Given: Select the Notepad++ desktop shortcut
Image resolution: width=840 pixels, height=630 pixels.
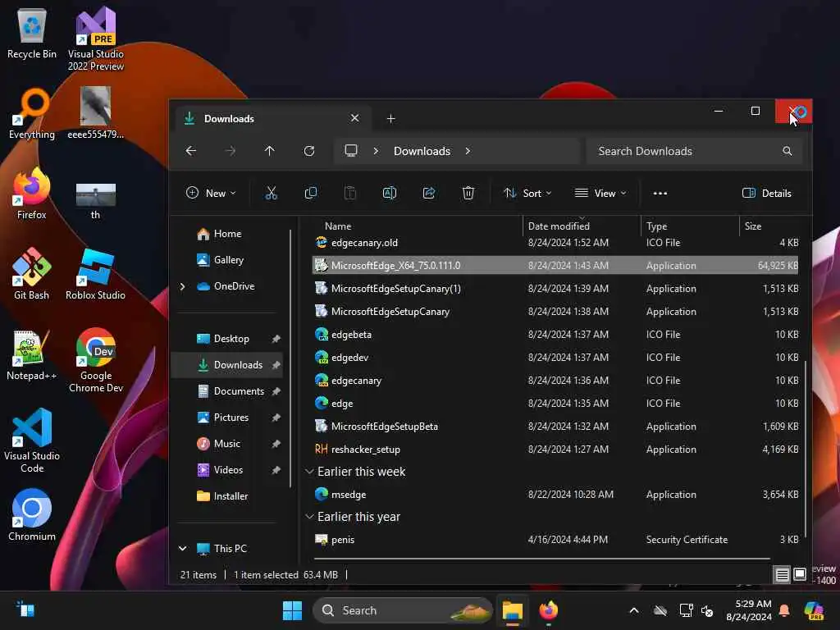Looking at the screenshot, I should [x=32, y=356].
